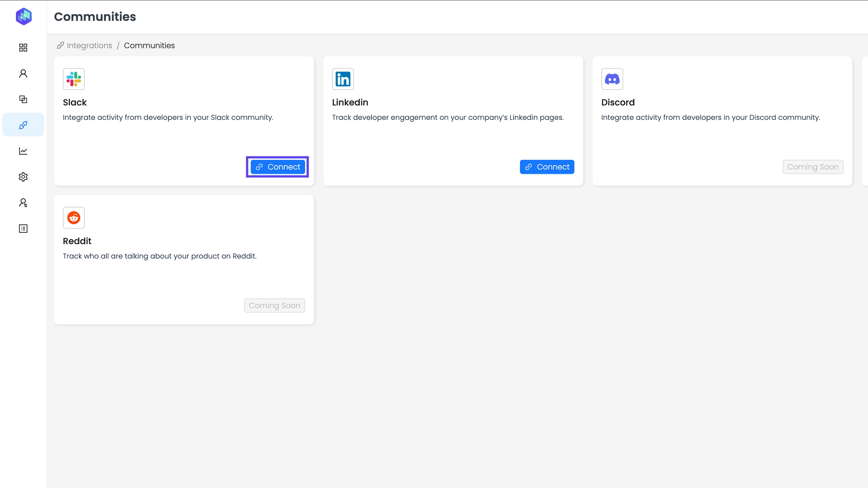Go back to Integrations breadcrumb link

pyautogui.click(x=89, y=46)
